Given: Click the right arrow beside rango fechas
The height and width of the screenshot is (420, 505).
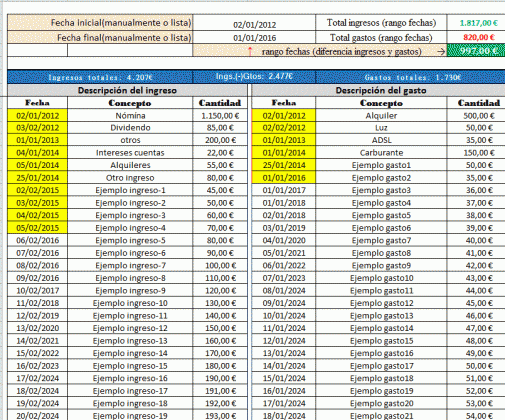Looking at the screenshot, I should (441, 51).
